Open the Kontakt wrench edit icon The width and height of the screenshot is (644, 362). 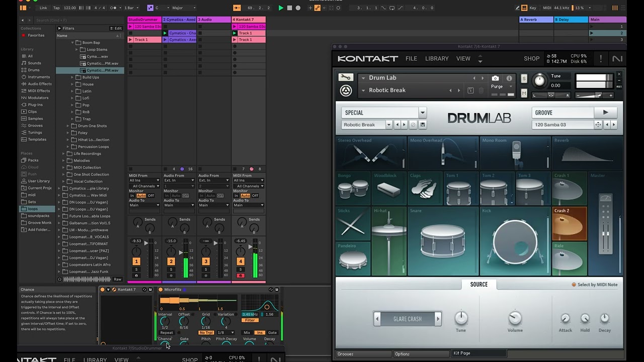point(346,77)
